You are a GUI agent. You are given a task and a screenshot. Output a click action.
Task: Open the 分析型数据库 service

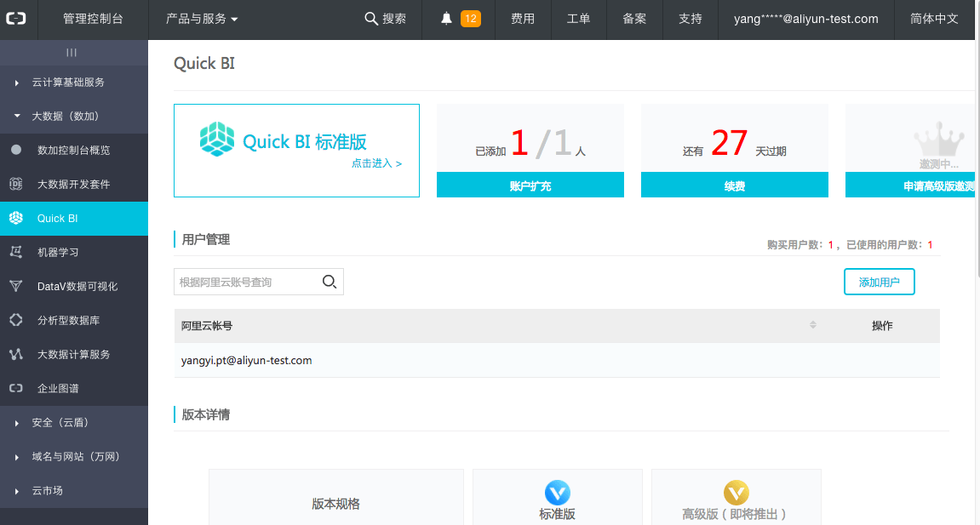pos(73,321)
